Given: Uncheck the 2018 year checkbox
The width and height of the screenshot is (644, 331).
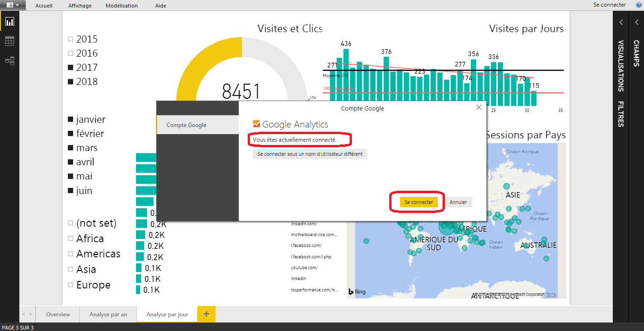Looking at the screenshot, I should (x=71, y=82).
